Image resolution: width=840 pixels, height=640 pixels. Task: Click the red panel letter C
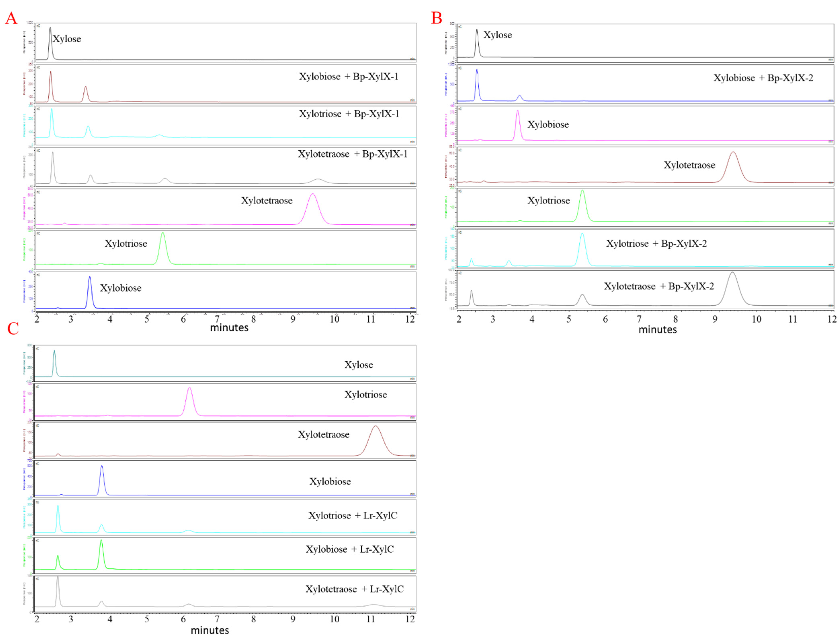click(13, 328)
